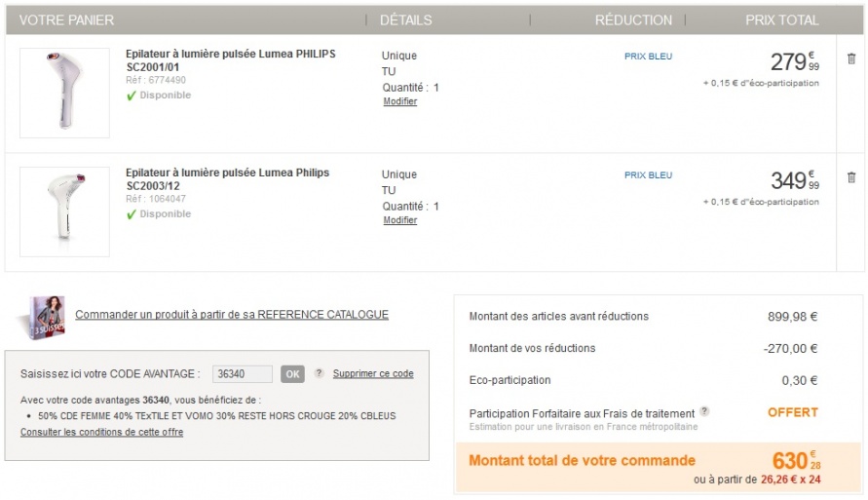Viewport: 868px width, 500px height.
Task: Open help icon next to Frais de traitement
Action: pos(704,412)
